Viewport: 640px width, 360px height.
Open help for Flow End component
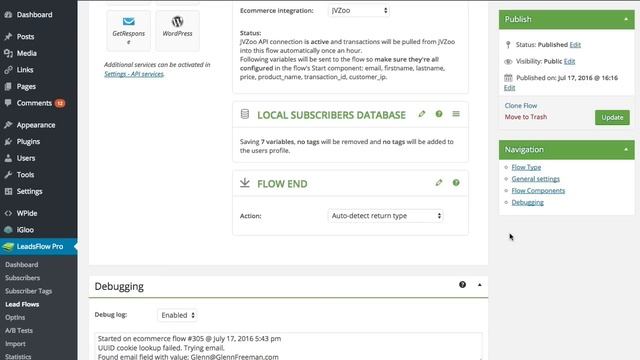(456, 182)
